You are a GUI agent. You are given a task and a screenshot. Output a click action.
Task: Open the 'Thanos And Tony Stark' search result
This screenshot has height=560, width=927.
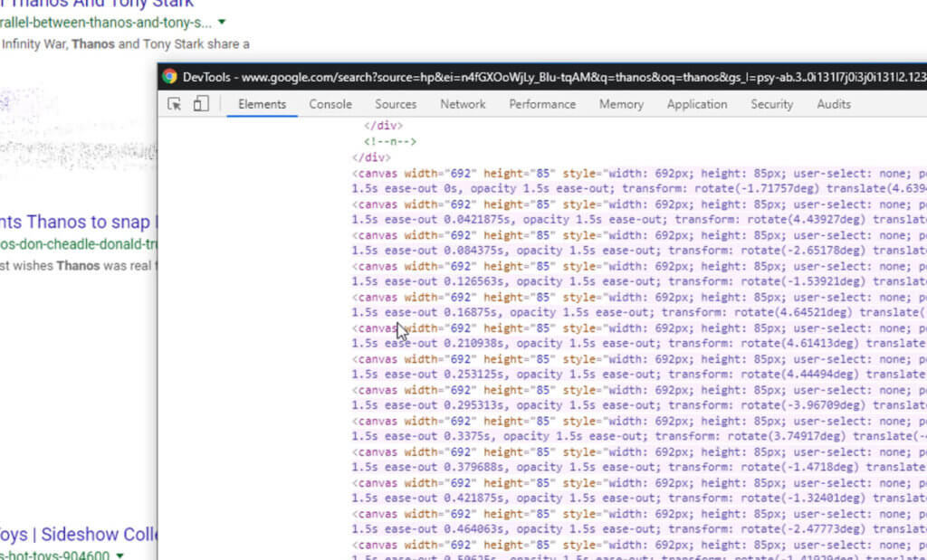coord(97,4)
